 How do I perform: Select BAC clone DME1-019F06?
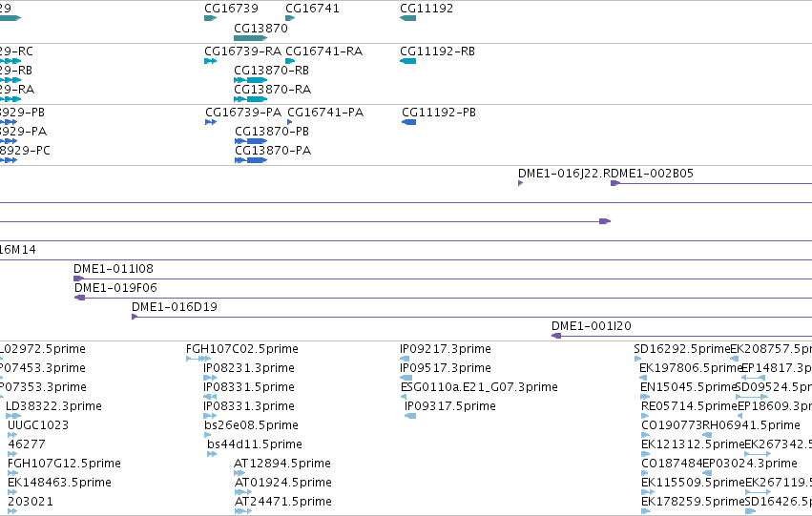point(115,288)
